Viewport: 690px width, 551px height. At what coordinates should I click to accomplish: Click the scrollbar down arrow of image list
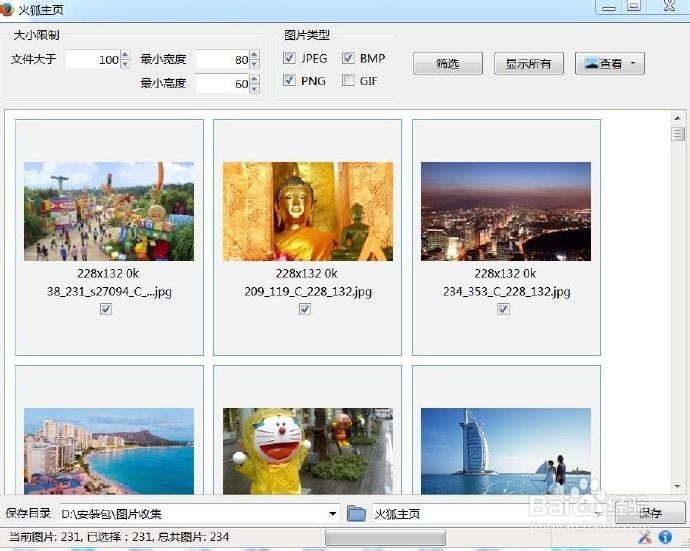tap(678, 486)
